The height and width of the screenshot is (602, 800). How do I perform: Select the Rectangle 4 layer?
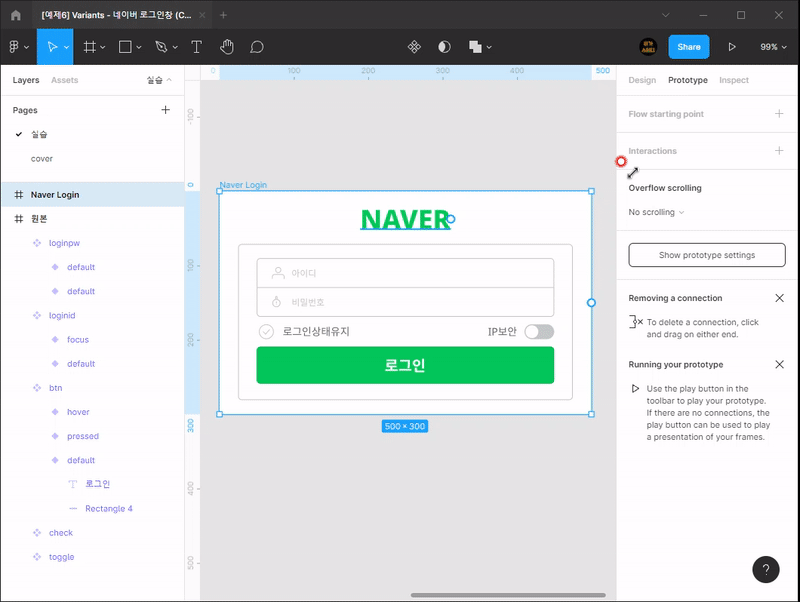[92, 509]
